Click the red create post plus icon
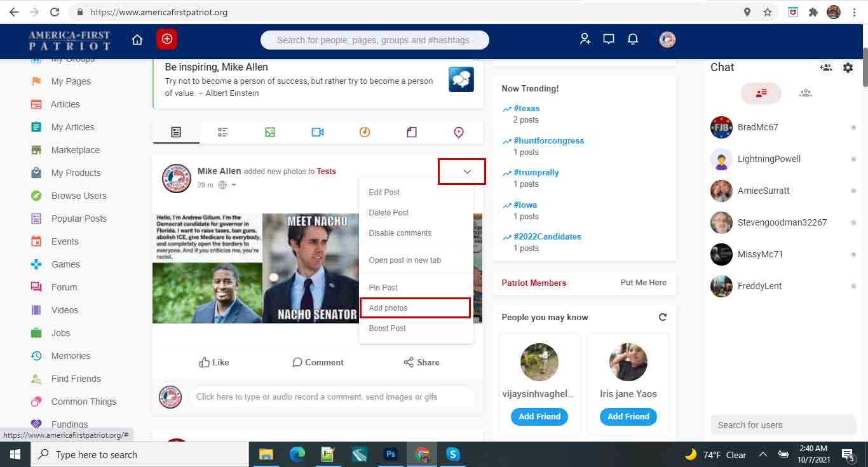This screenshot has width=868, height=467. [166, 39]
